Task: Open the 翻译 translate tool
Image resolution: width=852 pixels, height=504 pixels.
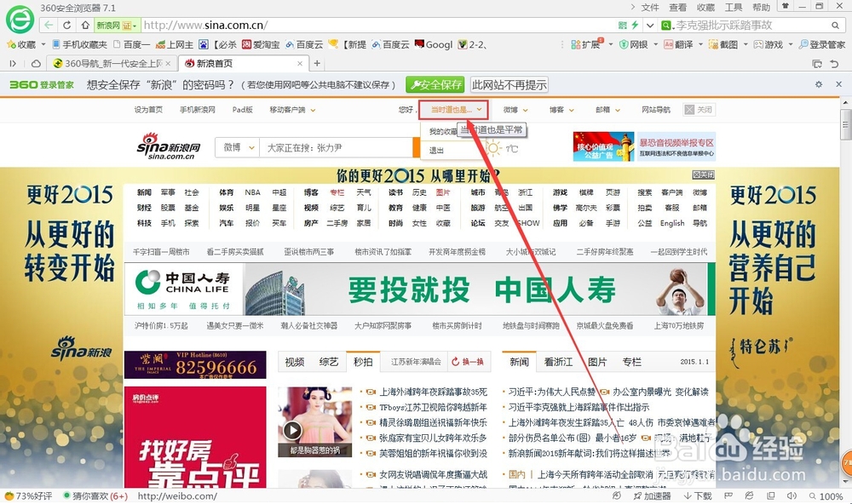Action: click(x=678, y=44)
